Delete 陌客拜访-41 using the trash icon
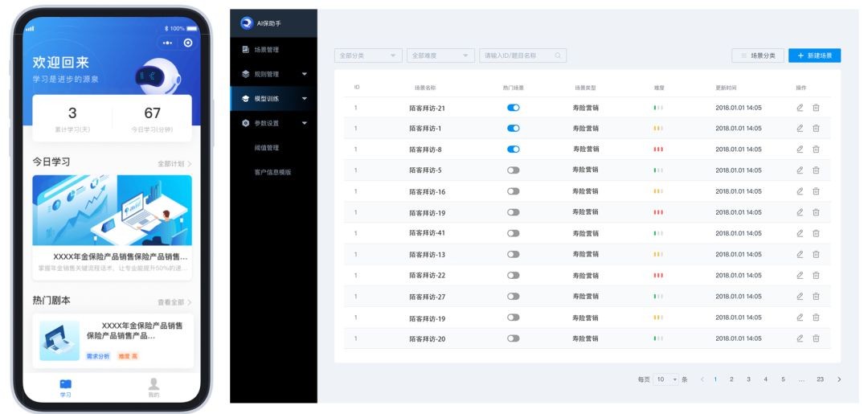This screenshot has height=414, width=868. pos(816,234)
